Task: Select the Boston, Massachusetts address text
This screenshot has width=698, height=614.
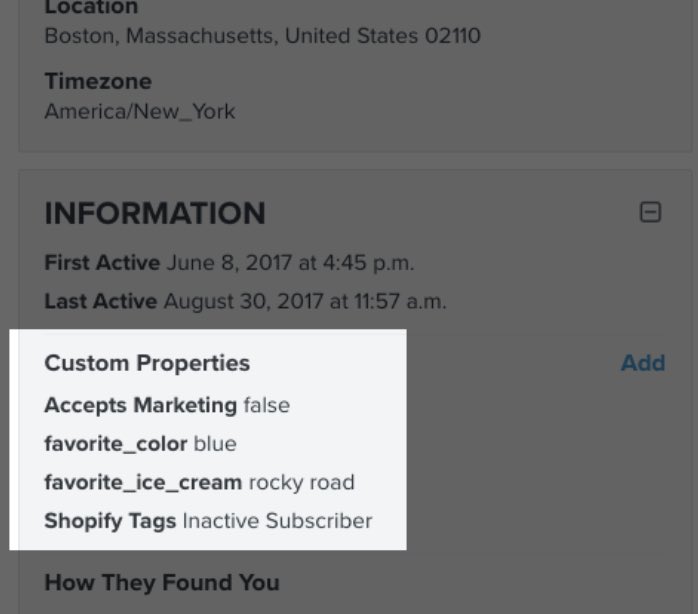Action: point(262,37)
